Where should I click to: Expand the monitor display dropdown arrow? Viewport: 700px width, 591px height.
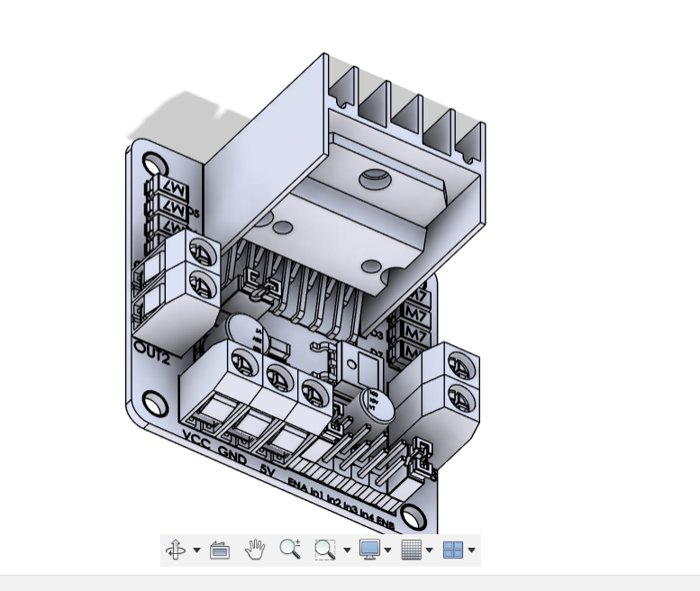coord(387,550)
